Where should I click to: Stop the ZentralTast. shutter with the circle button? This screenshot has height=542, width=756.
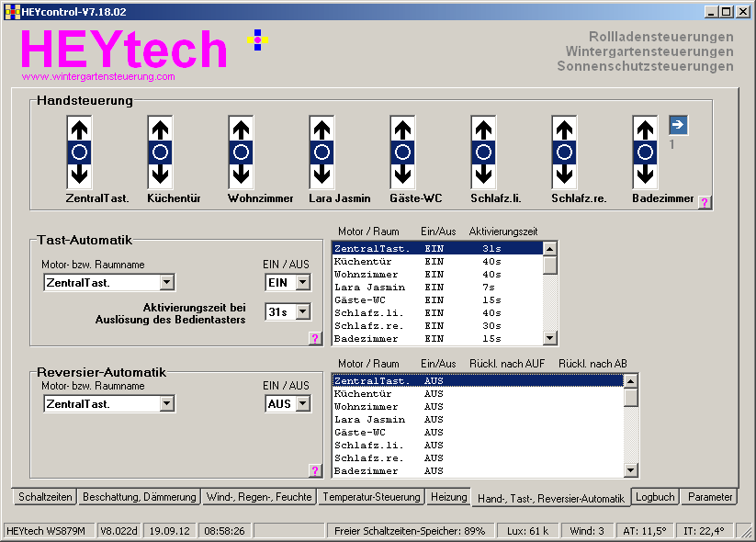pos(80,152)
